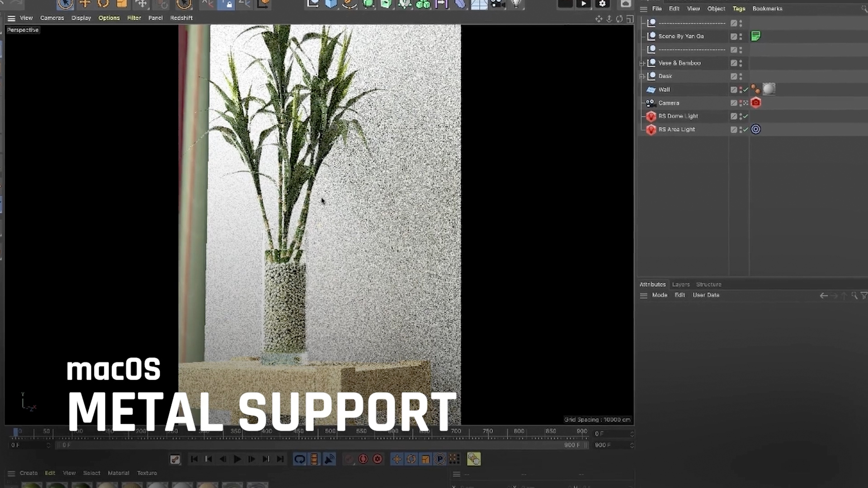Click the target tag on RS Area Light
Image resolution: width=868 pixels, height=488 pixels.
click(755, 129)
